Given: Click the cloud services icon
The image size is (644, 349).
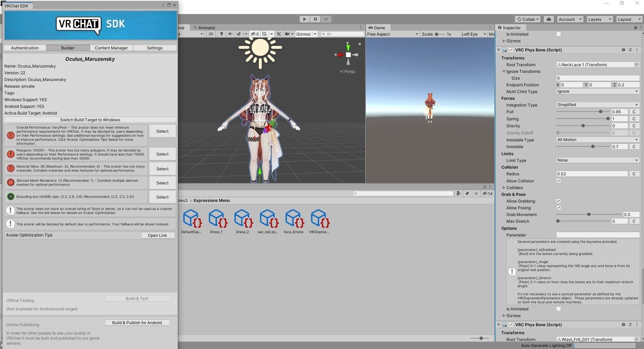Looking at the screenshot, I should pos(549,19).
